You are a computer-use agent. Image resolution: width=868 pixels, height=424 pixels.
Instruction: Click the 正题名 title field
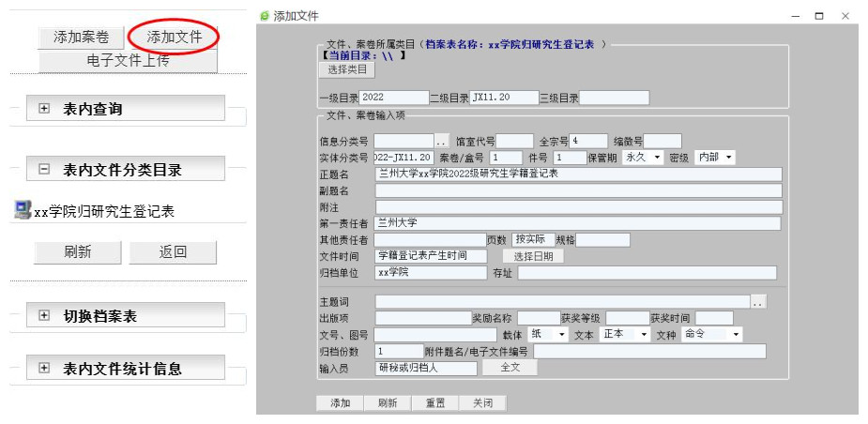pyautogui.click(x=578, y=174)
